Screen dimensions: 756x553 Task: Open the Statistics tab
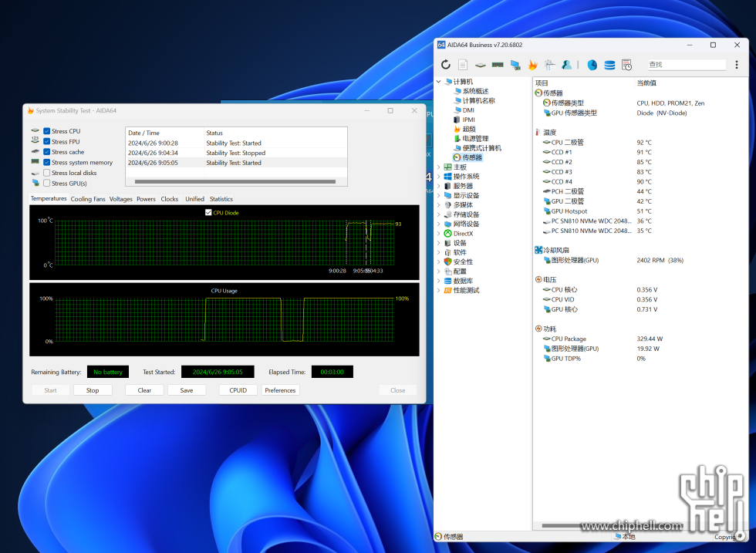tap(221, 199)
